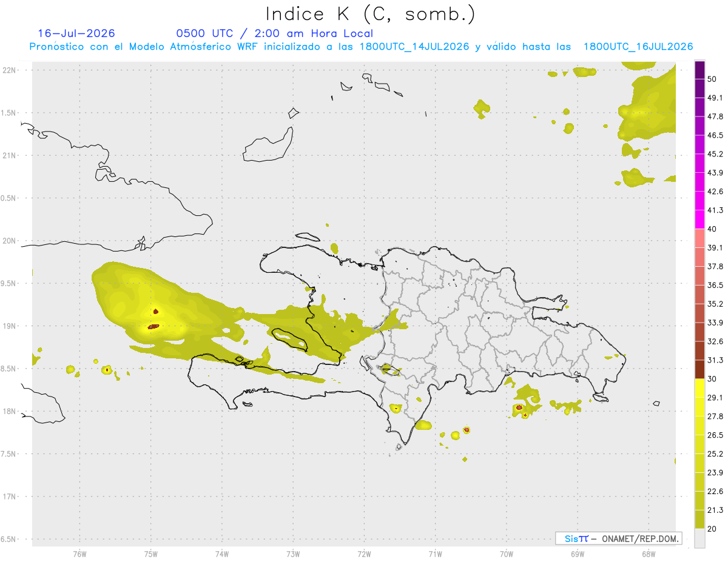Image resolution: width=728 pixels, height=562 pixels.
Task: Click the legend value "37.8"
Action: pyautogui.click(x=716, y=266)
